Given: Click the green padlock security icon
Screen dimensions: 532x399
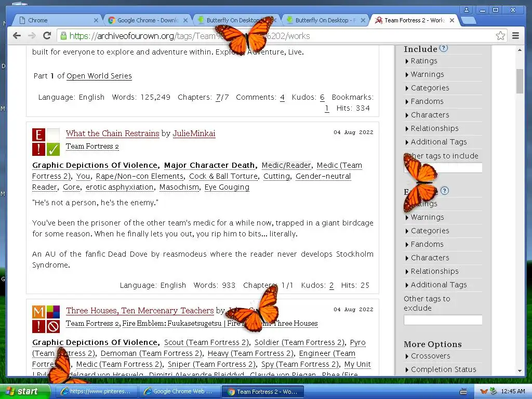Looking at the screenshot, I should (x=63, y=36).
